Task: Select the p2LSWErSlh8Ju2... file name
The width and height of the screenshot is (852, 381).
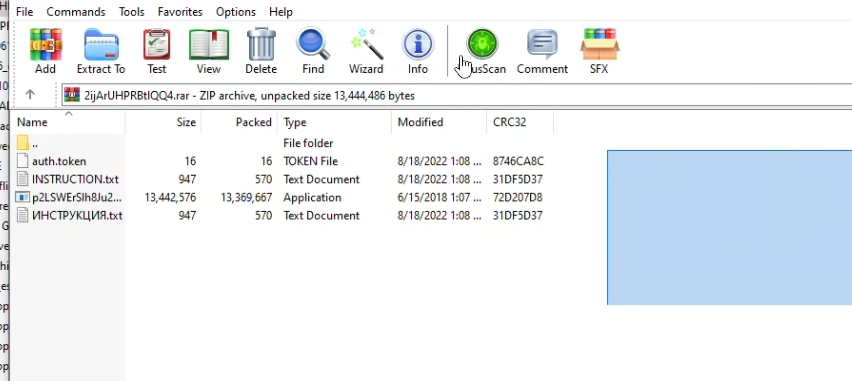Action: click(77, 197)
